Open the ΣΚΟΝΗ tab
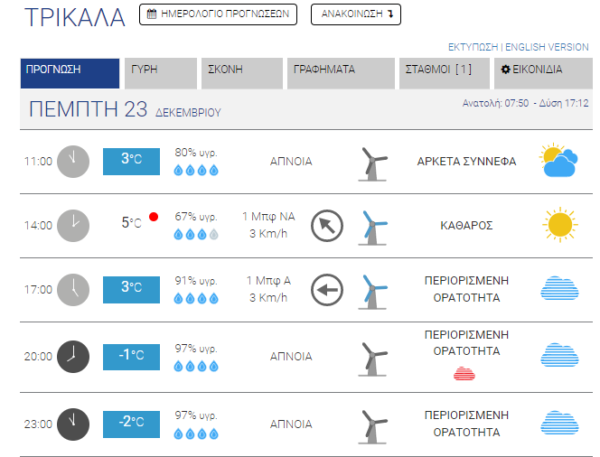 point(243,73)
